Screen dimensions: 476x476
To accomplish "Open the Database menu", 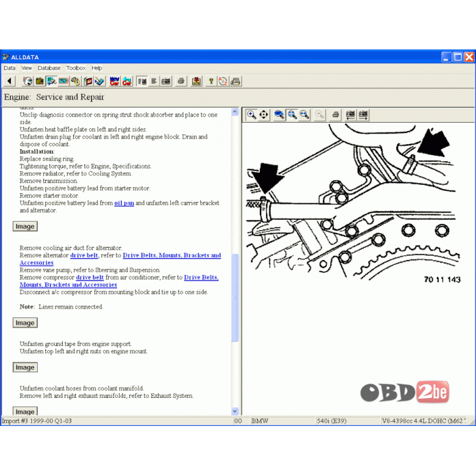I will pyautogui.click(x=49, y=68).
